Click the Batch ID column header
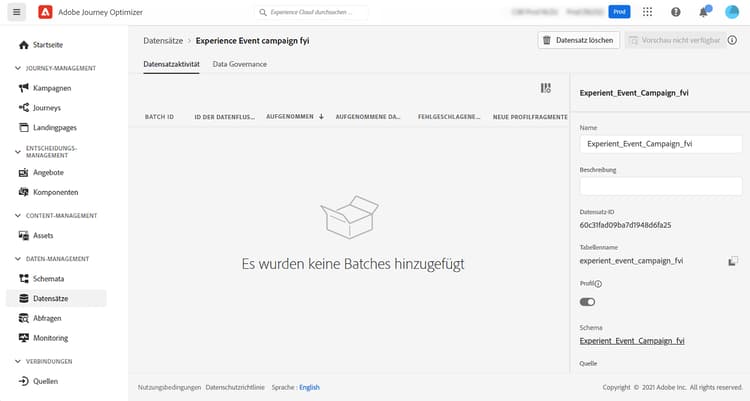This screenshot has width=750, height=401. click(159, 117)
